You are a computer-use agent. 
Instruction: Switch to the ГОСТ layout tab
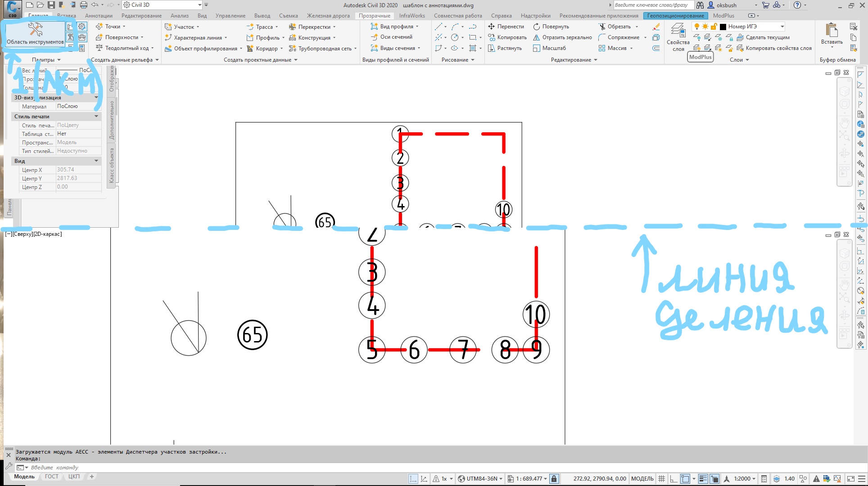click(x=51, y=477)
